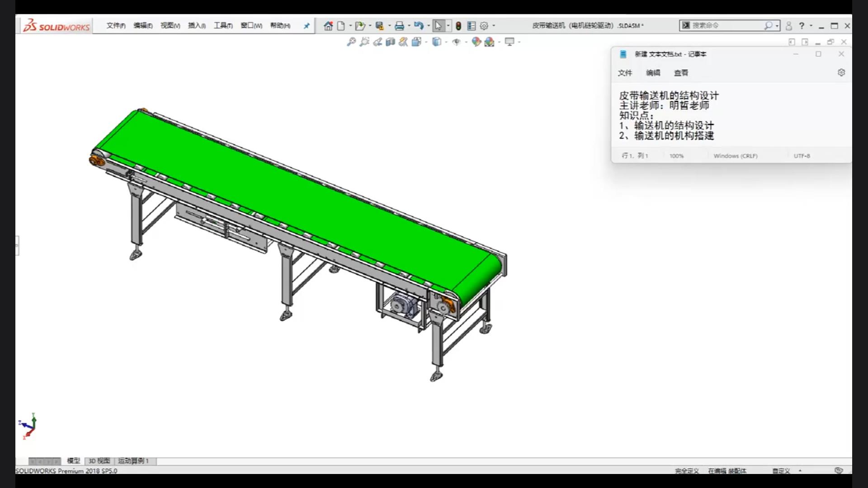Open Notepad settings gear
Screen dimensions: 868x488
pos(841,73)
